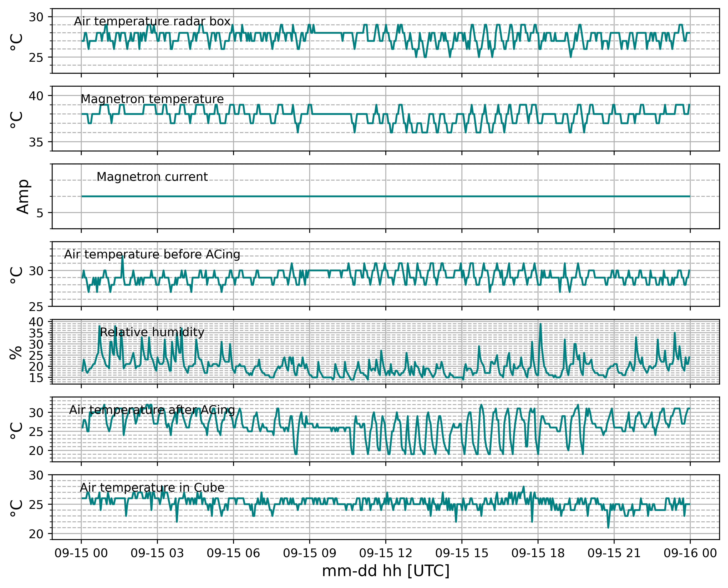The height and width of the screenshot is (588, 728).
Task: Select the 'Air temperature before ACing' title
Action: pyautogui.click(x=152, y=254)
